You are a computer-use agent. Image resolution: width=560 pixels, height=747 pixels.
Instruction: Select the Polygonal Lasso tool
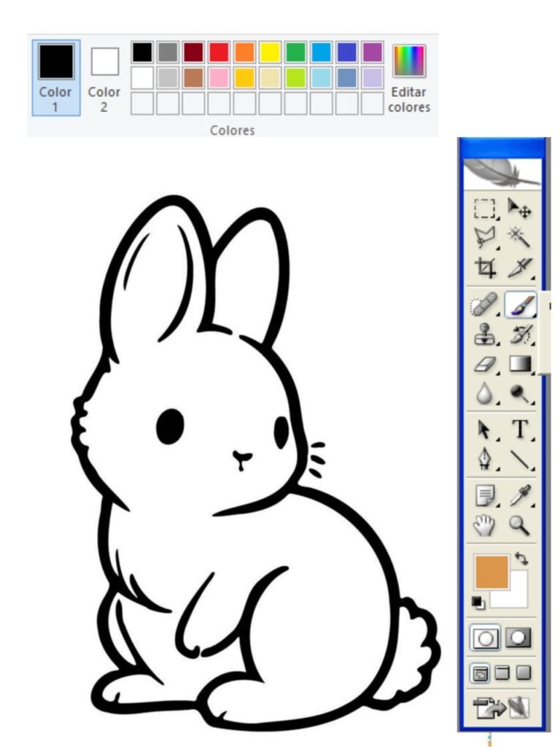tap(484, 237)
